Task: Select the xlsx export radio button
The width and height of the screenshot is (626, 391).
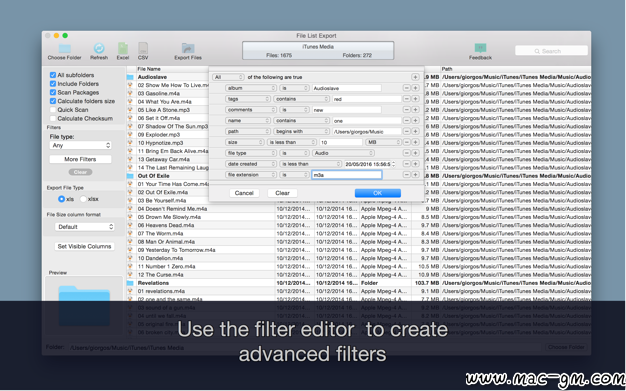Action: tap(83, 199)
